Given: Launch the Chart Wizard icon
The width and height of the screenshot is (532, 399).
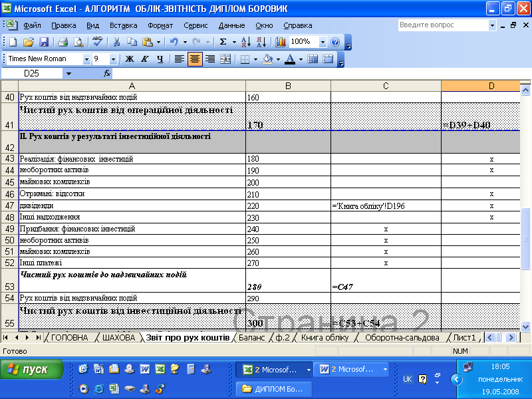Looking at the screenshot, I should [x=280, y=42].
